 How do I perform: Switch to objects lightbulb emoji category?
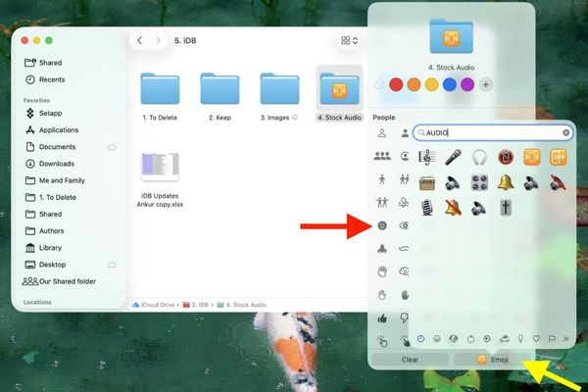(520, 339)
